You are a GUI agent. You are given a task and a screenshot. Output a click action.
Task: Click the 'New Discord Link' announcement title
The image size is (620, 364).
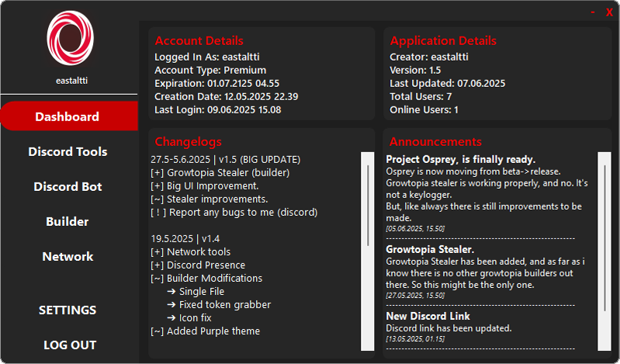428,316
